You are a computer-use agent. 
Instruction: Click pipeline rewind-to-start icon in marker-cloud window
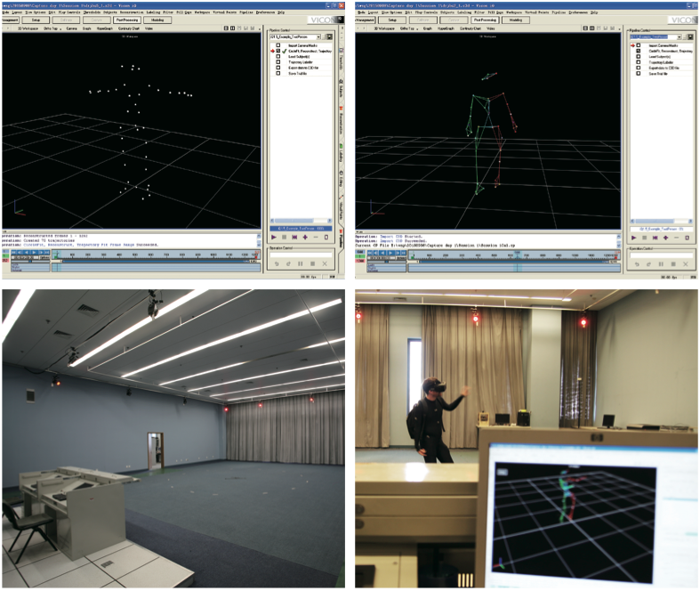pos(294,238)
